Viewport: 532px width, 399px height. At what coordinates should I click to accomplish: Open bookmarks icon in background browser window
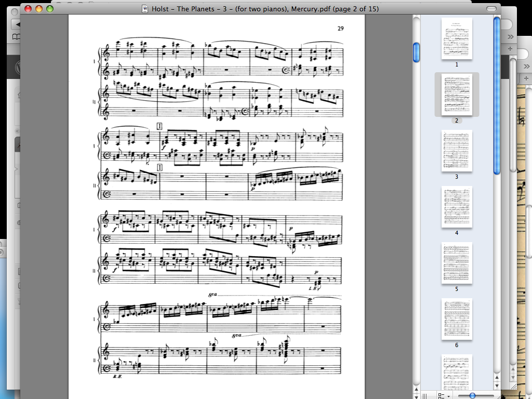[x=16, y=36]
